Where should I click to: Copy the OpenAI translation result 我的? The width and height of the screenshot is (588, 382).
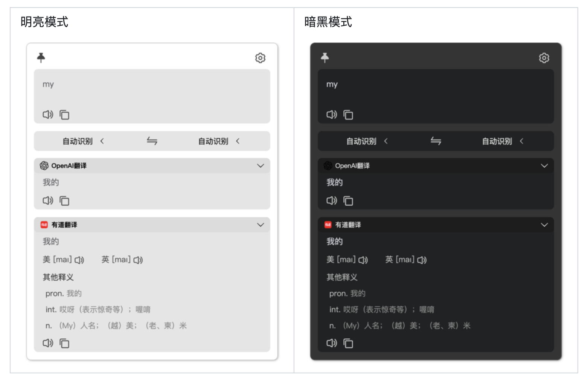64,201
